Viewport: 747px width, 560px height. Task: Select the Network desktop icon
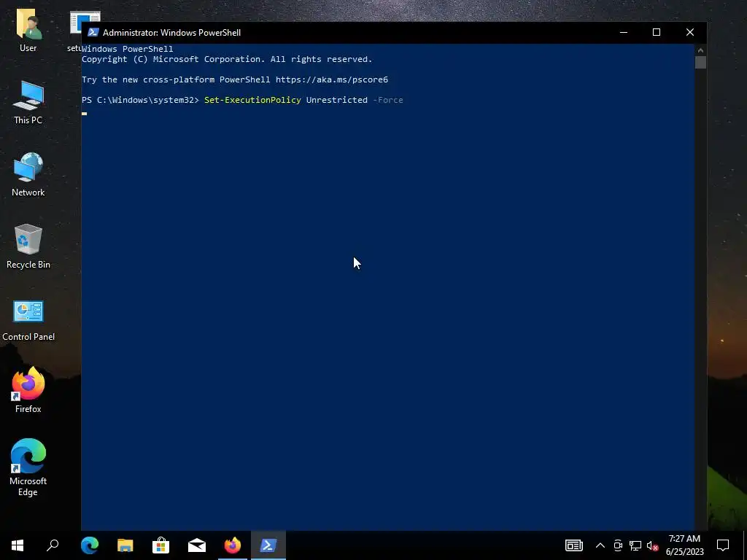(28, 175)
